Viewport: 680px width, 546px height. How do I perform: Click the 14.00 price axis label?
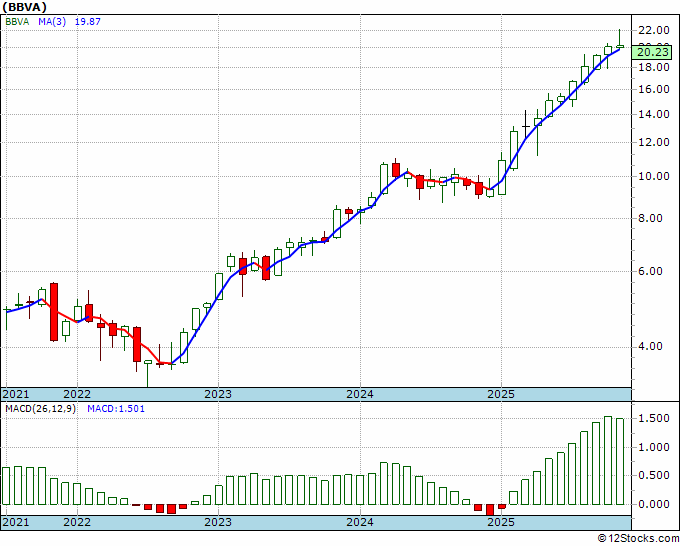(x=654, y=114)
